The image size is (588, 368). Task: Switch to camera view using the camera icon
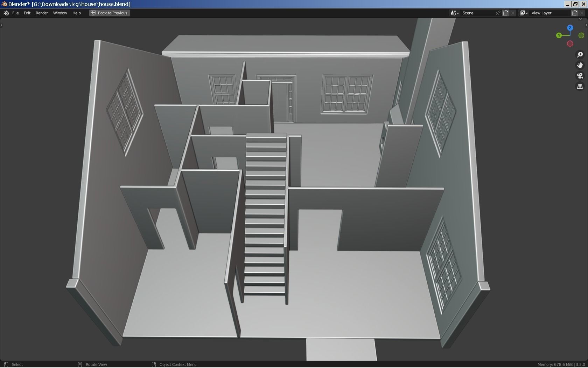tap(580, 76)
